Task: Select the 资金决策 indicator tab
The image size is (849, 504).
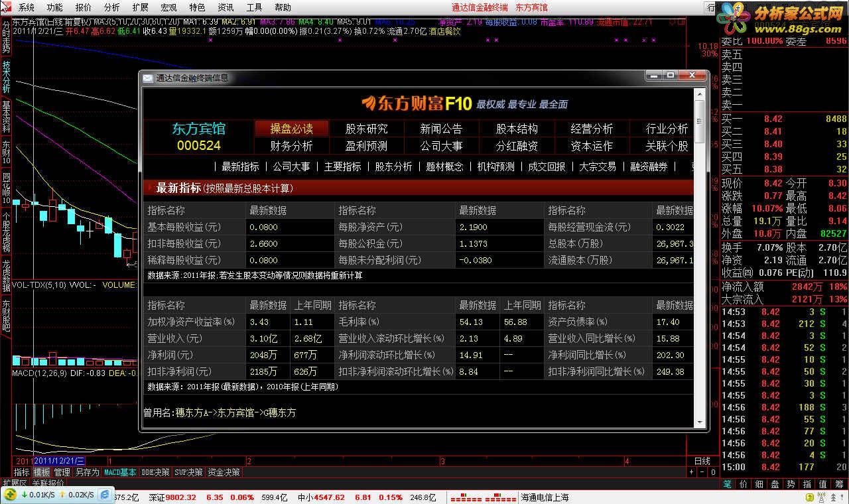Action: click(224, 472)
